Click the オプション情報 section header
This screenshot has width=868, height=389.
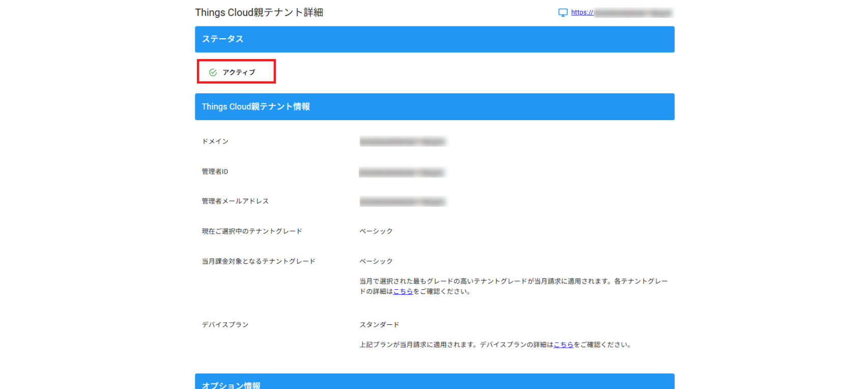435,382
